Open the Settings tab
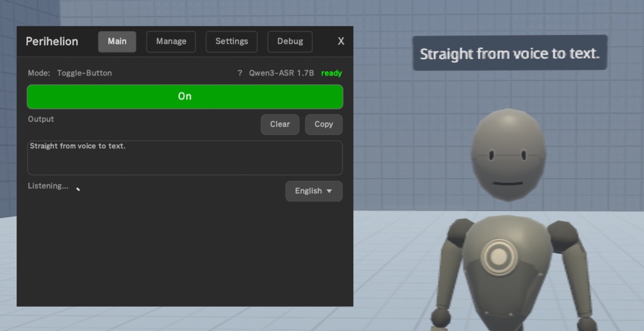The height and width of the screenshot is (331, 644). click(x=231, y=41)
